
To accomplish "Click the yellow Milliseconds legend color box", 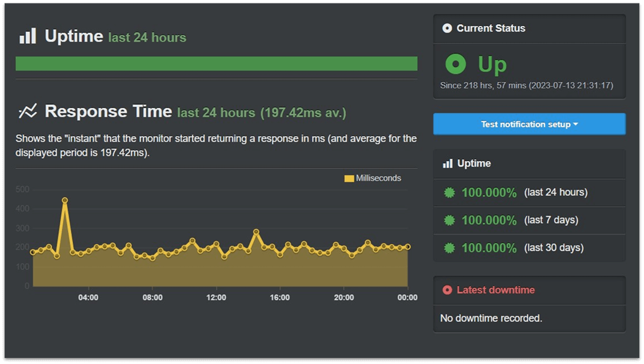I will (349, 178).
